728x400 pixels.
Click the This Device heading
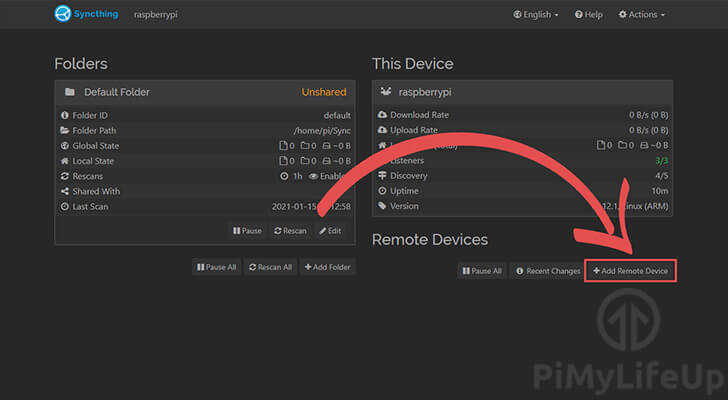pos(413,64)
